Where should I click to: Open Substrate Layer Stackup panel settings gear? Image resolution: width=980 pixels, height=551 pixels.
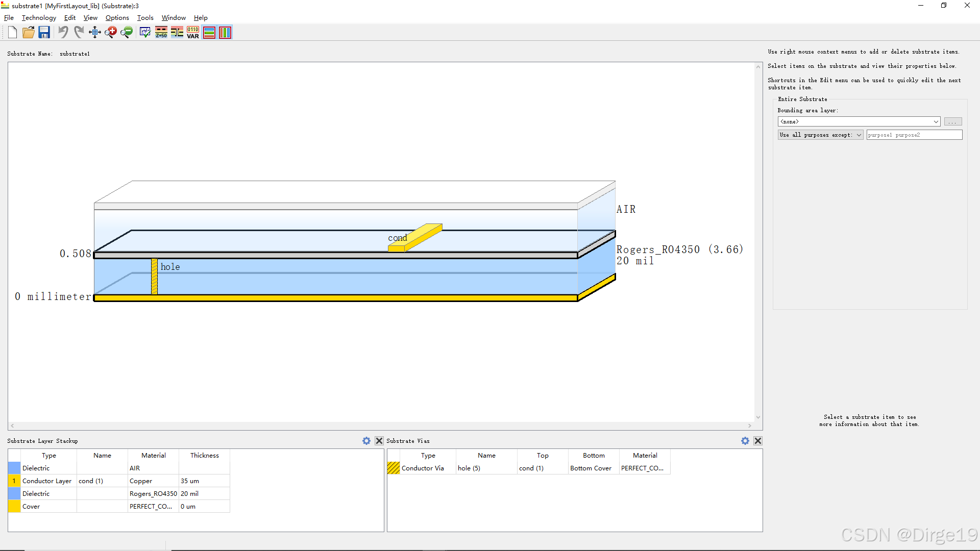[366, 441]
